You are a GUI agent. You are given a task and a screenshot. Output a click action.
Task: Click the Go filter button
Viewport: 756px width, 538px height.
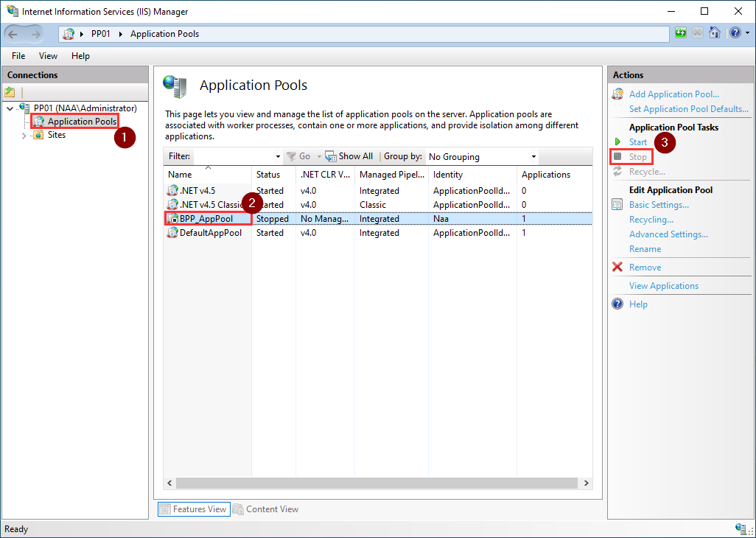point(298,156)
